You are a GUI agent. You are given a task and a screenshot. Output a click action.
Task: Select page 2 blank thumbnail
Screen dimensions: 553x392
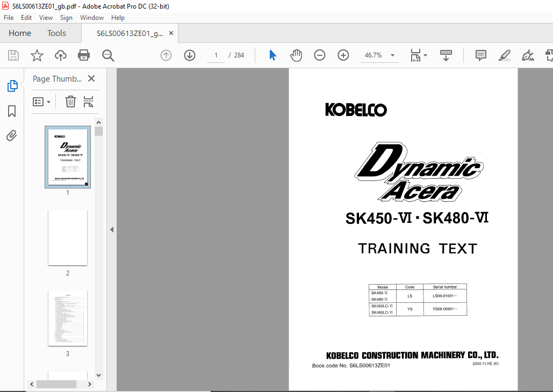67,237
